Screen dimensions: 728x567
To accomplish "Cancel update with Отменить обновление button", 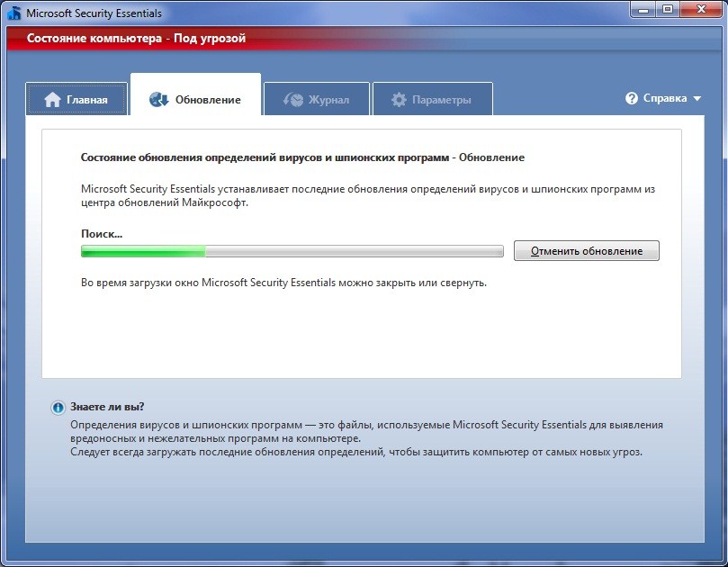I will tap(587, 251).
